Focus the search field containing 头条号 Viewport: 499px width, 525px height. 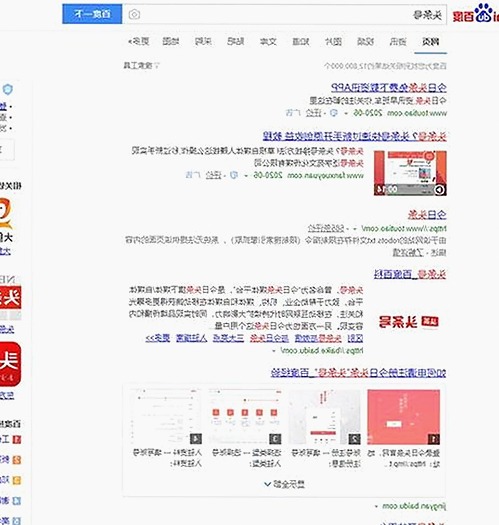pyautogui.click(x=285, y=14)
